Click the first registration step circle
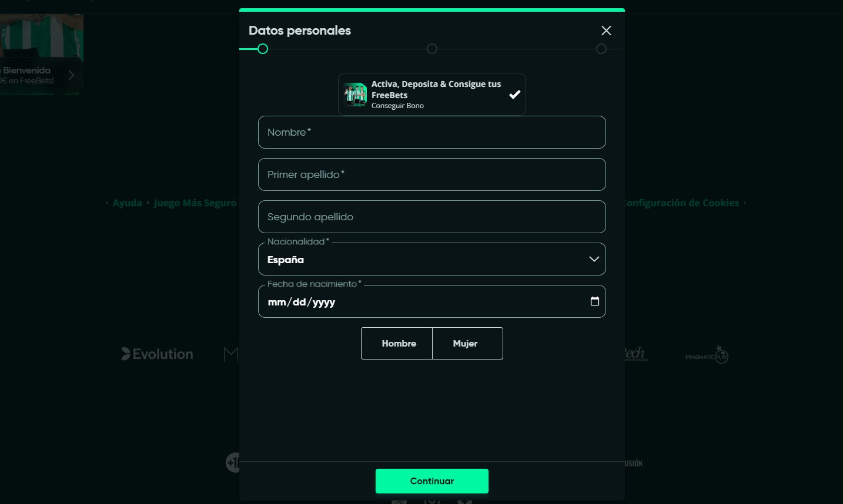This screenshot has height=504, width=843. [x=263, y=49]
